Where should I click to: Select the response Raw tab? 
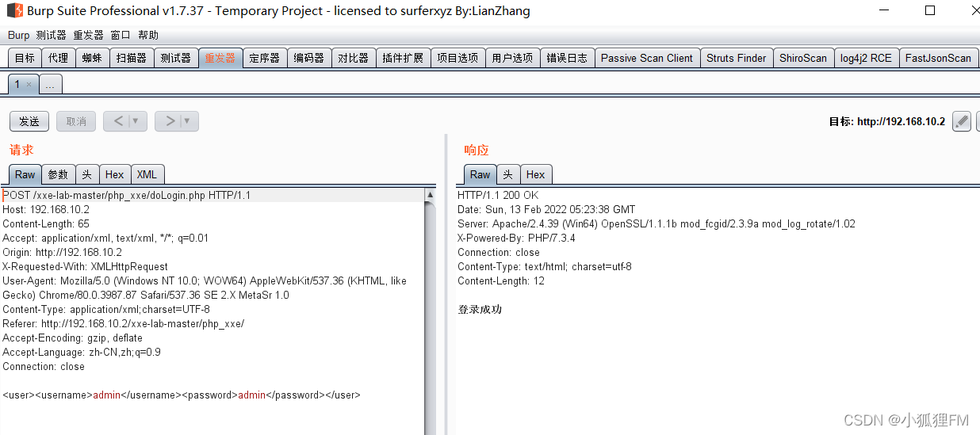click(480, 174)
